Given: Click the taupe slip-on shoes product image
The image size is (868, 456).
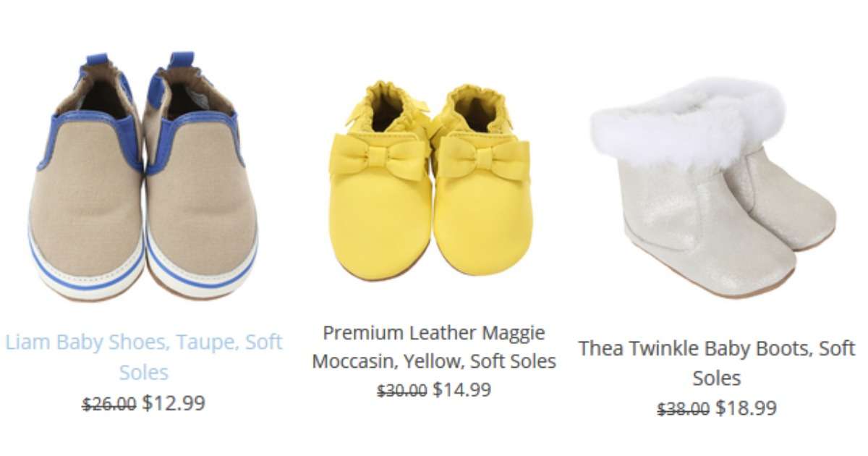Looking at the screenshot, I should pyautogui.click(x=143, y=177).
